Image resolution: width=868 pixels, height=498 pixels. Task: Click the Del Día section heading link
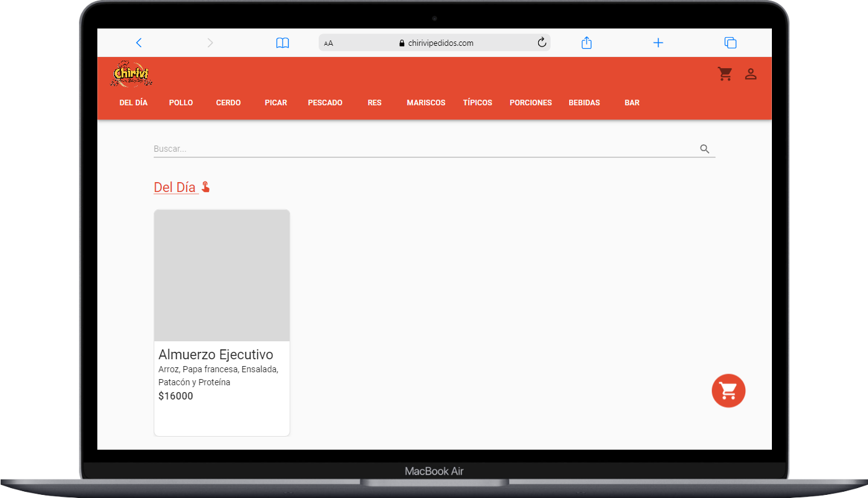tap(175, 188)
